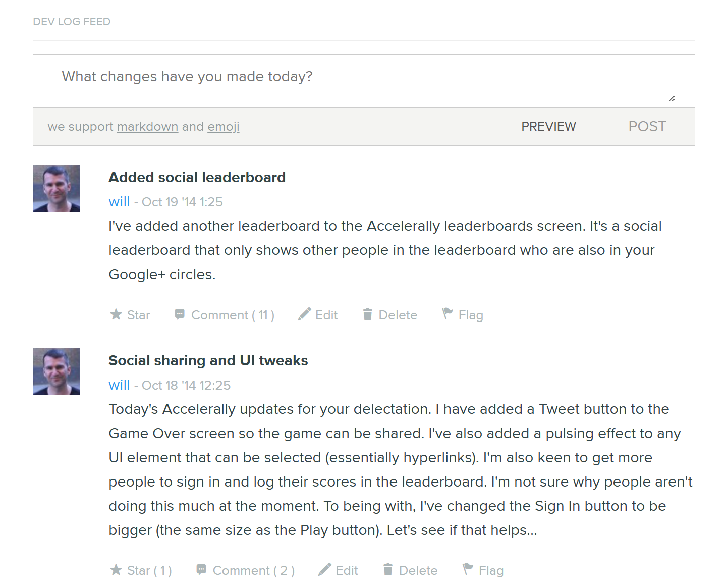Open the markdown help link
Viewport: 726px width, 588px height.
147,126
